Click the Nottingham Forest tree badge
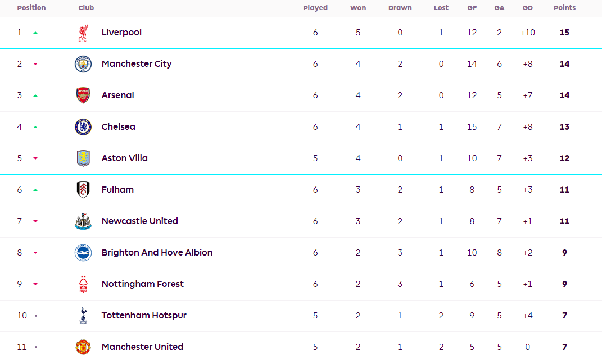Image resolution: width=602 pixels, height=364 pixels. tap(83, 284)
